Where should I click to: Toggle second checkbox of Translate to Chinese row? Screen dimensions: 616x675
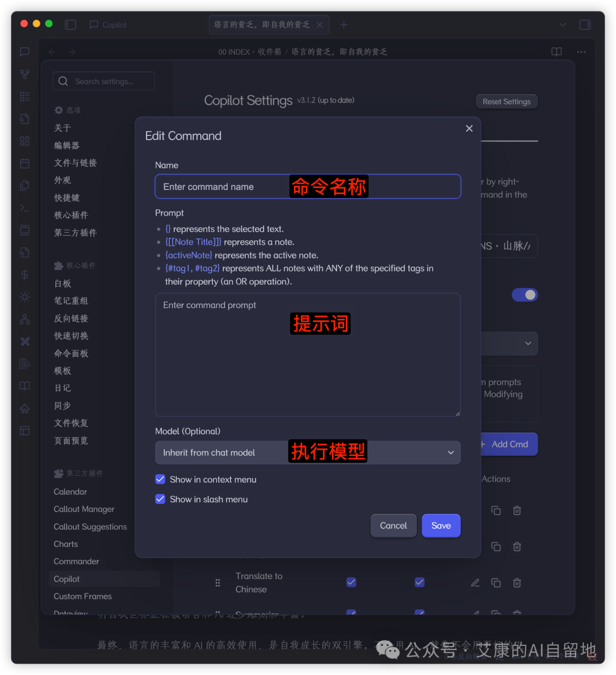click(x=420, y=583)
